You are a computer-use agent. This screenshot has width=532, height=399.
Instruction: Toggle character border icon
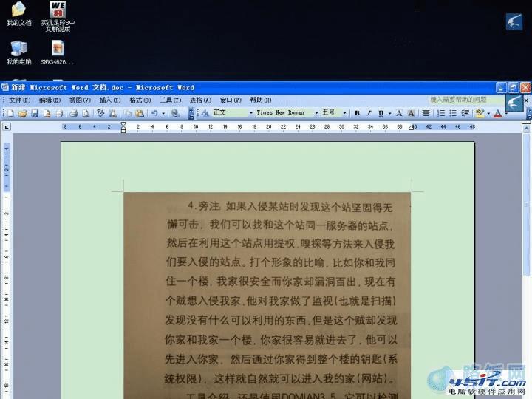coord(399,113)
